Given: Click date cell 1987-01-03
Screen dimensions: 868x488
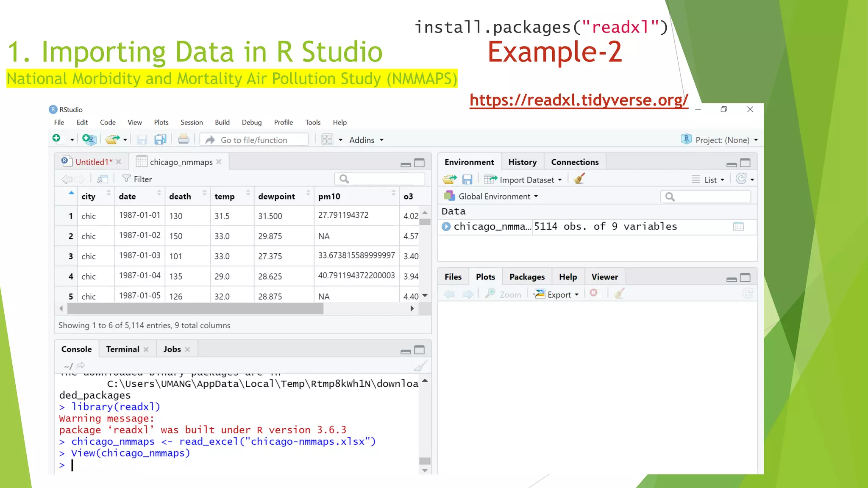Looking at the screenshot, I should (x=140, y=255).
